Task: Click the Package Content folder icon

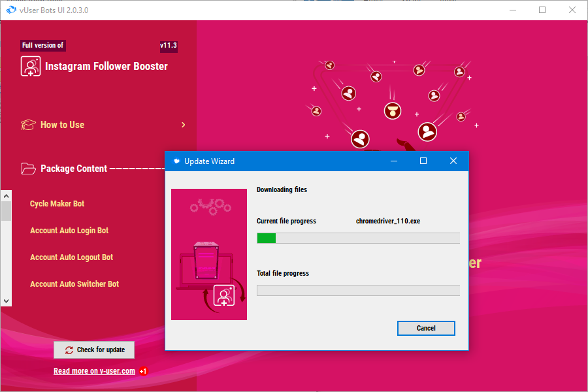Action: click(x=29, y=169)
